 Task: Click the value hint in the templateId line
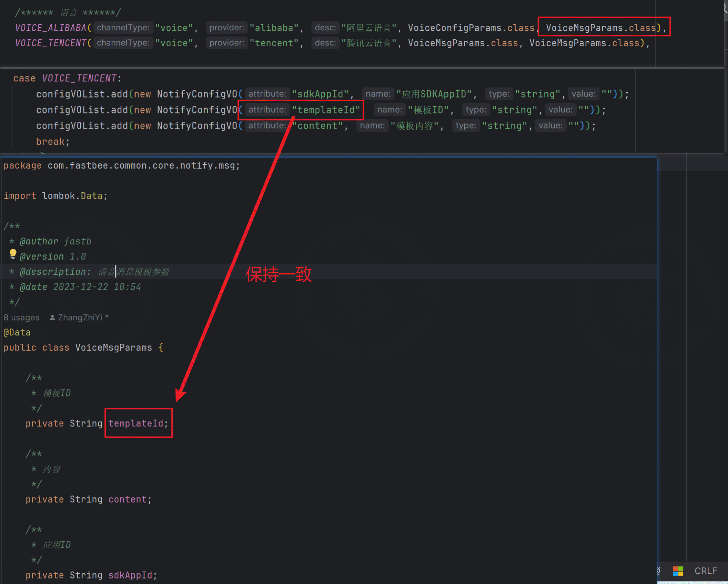click(560, 110)
